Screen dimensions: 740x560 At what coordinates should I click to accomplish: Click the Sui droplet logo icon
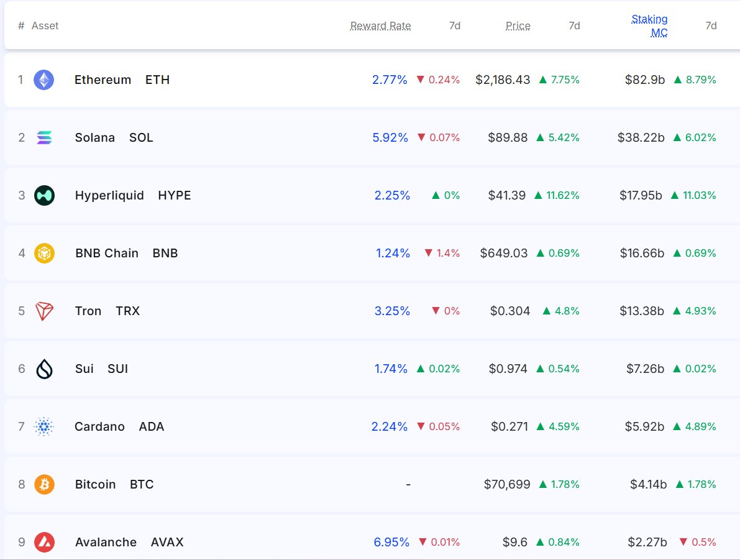pyautogui.click(x=44, y=369)
